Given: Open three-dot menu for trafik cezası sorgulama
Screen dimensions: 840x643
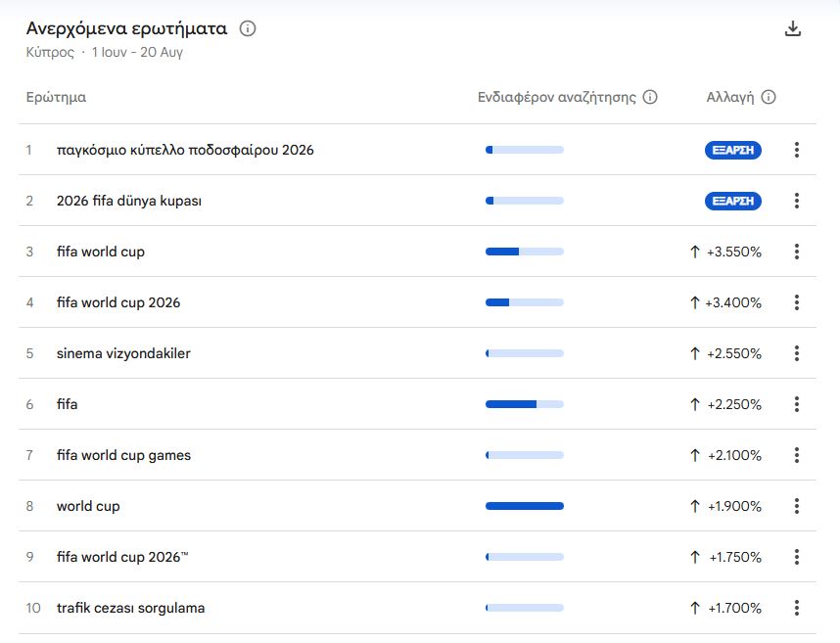Looking at the screenshot, I should (797, 608).
